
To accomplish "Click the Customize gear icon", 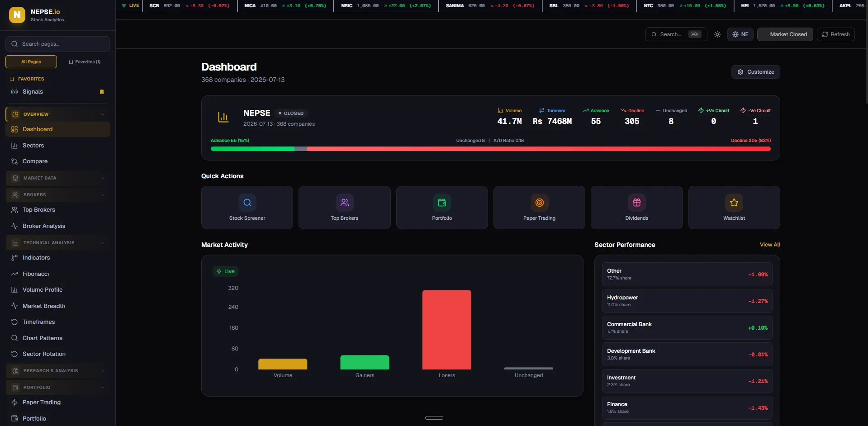I will pos(740,72).
